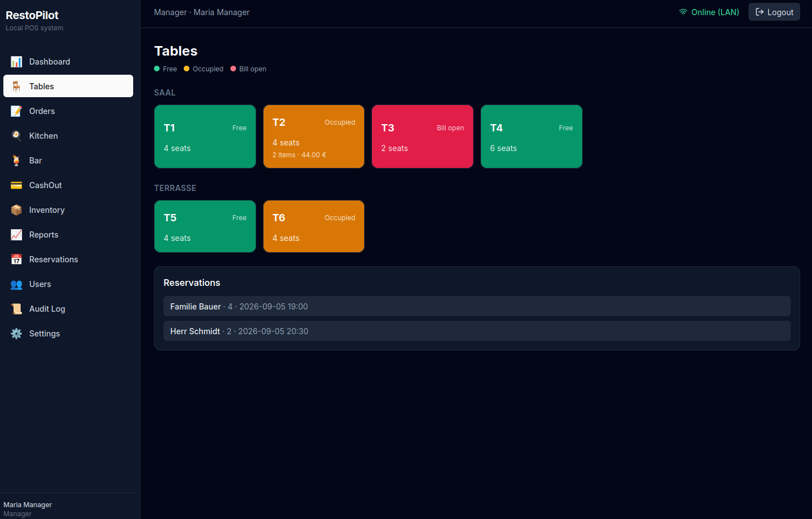The image size is (812, 519).
Task: Select the Herr Schmidt reservation row
Action: point(477,331)
